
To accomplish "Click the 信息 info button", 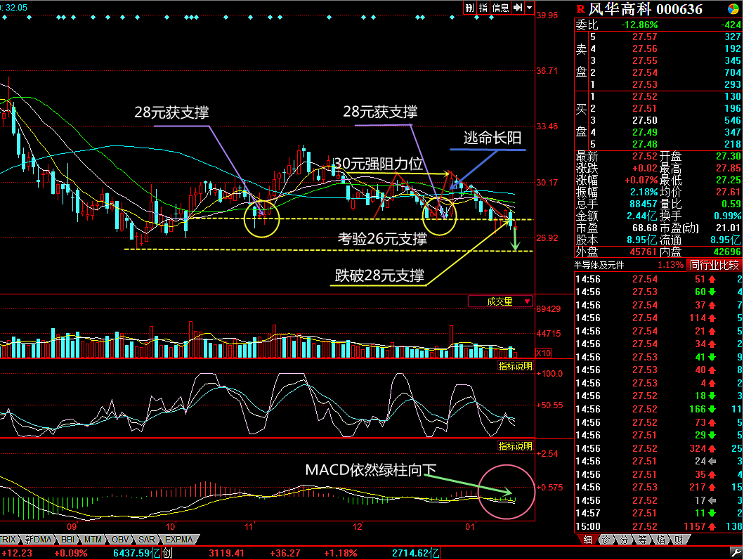I will [x=500, y=8].
